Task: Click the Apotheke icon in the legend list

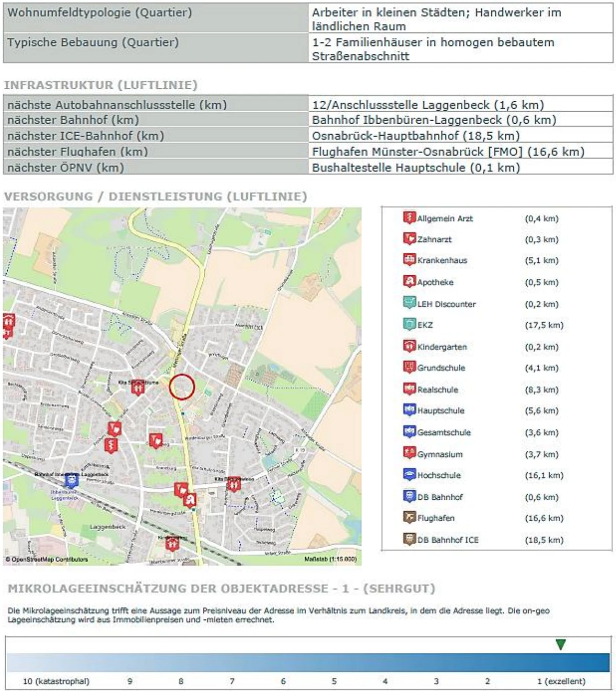Action: click(x=409, y=281)
